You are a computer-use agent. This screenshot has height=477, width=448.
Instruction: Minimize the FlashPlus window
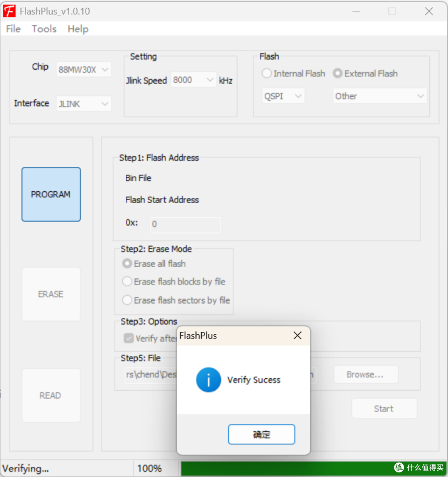point(356,11)
